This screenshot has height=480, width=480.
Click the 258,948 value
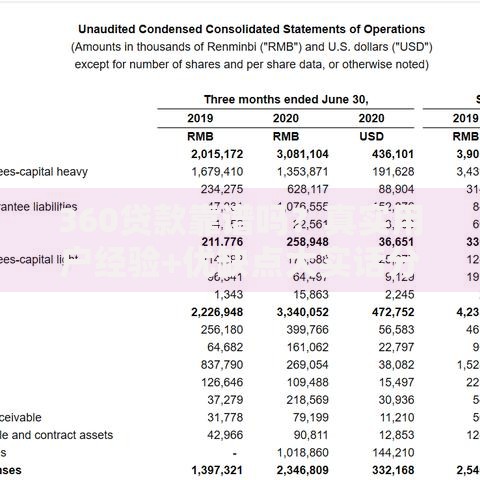308,242
